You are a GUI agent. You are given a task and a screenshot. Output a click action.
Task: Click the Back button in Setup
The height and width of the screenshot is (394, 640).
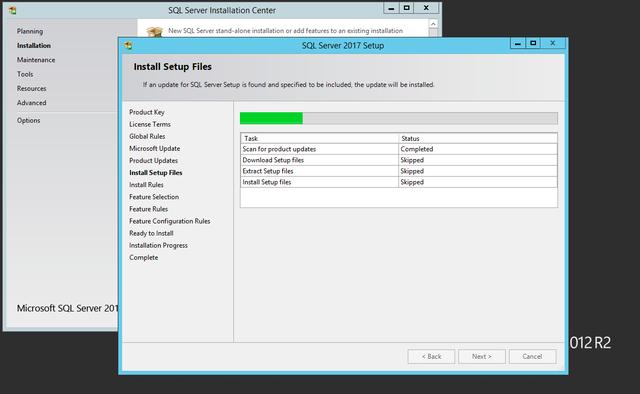(x=431, y=356)
